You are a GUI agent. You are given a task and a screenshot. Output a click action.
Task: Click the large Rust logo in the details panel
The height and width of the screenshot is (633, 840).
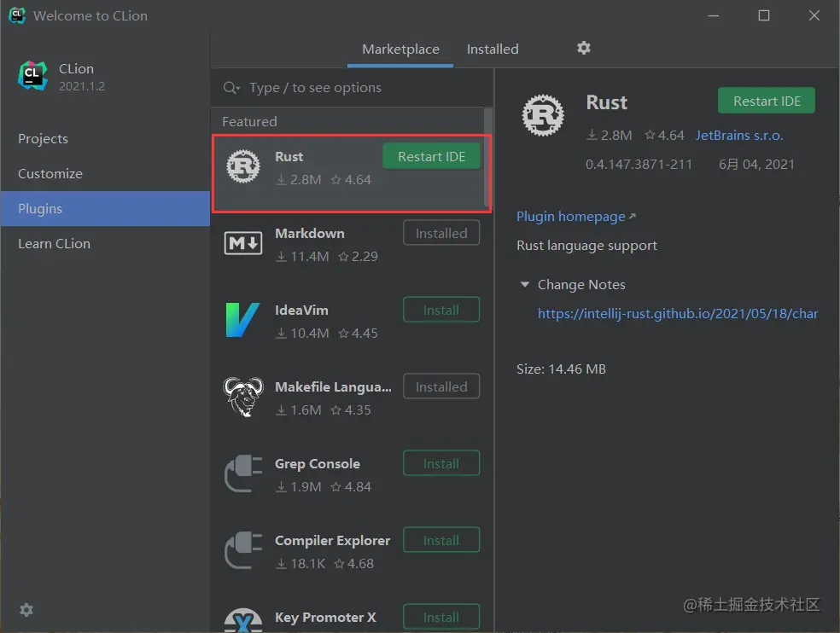(543, 115)
